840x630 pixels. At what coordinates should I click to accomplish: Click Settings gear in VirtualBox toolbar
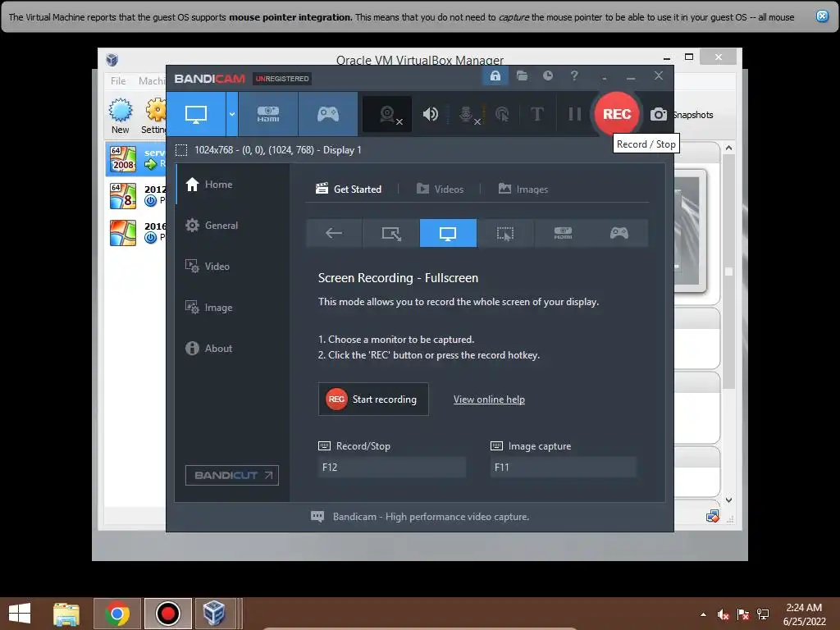pyautogui.click(x=155, y=115)
